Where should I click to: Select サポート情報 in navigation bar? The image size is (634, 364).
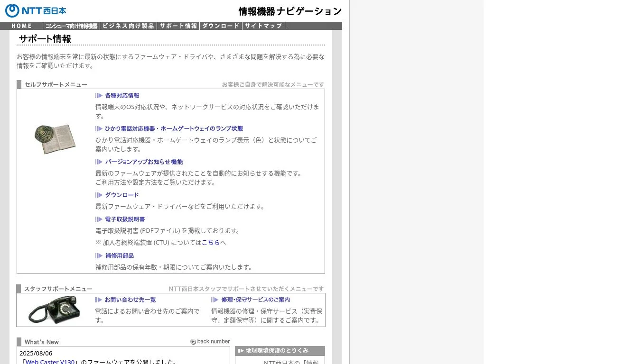178,26
